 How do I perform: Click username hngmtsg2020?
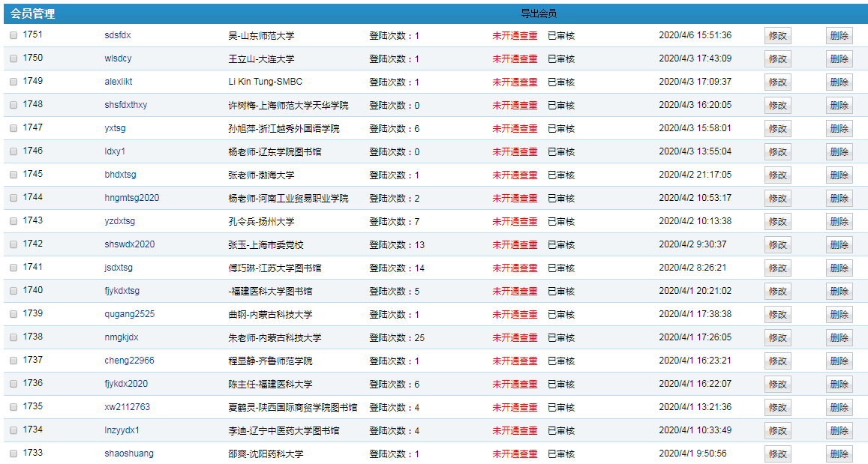pos(132,198)
